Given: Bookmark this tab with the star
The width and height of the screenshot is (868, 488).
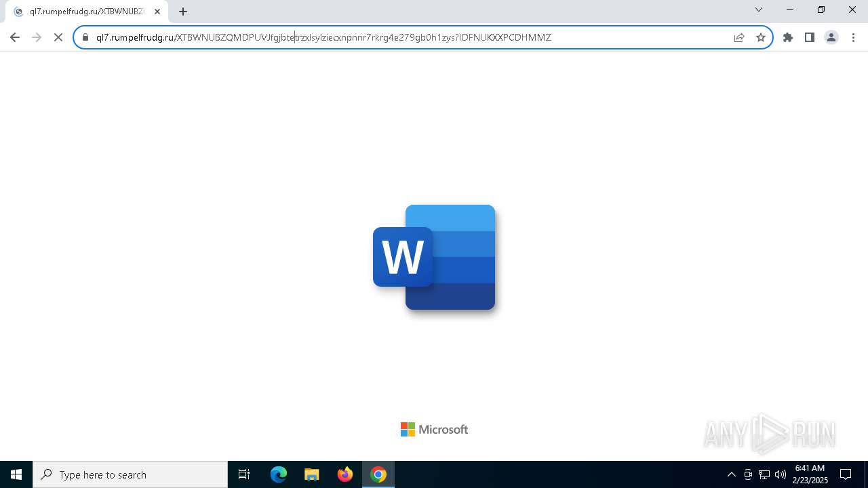Looking at the screenshot, I should click(x=761, y=37).
